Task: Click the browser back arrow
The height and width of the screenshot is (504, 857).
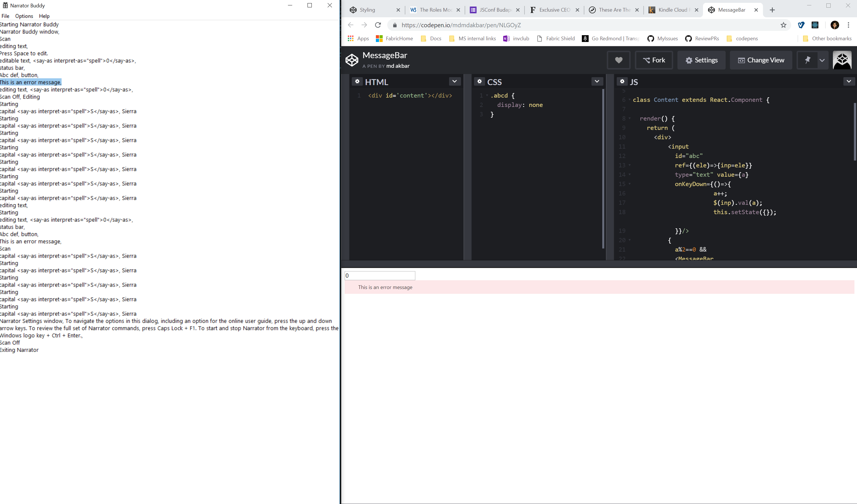Action: pyautogui.click(x=351, y=25)
